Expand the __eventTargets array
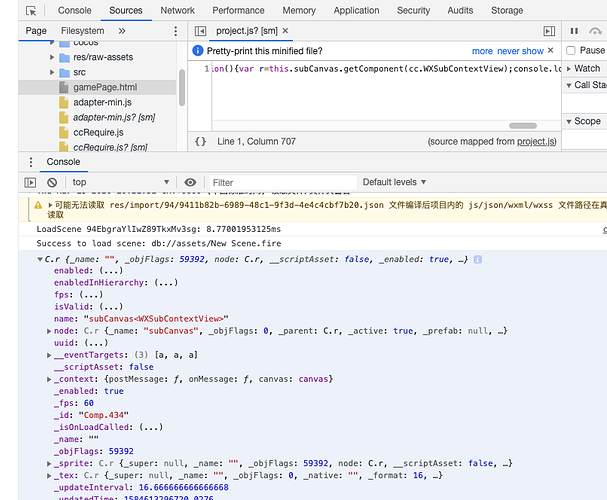This screenshot has height=500, width=607. [49, 355]
